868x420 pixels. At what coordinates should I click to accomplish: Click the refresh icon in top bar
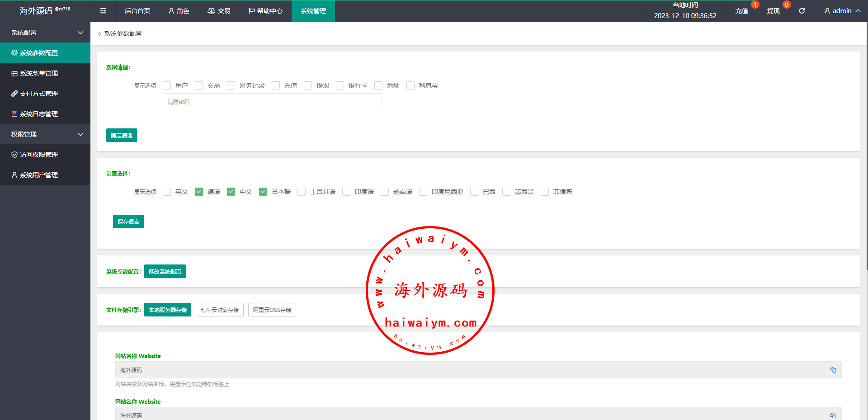tap(802, 11)
